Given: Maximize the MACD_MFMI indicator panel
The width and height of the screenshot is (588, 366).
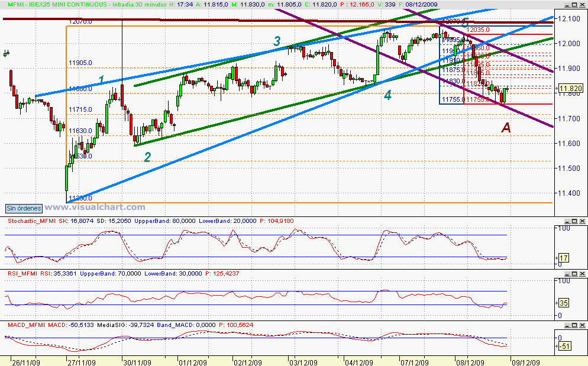Looking at the screenshot, I should [574, 325].
